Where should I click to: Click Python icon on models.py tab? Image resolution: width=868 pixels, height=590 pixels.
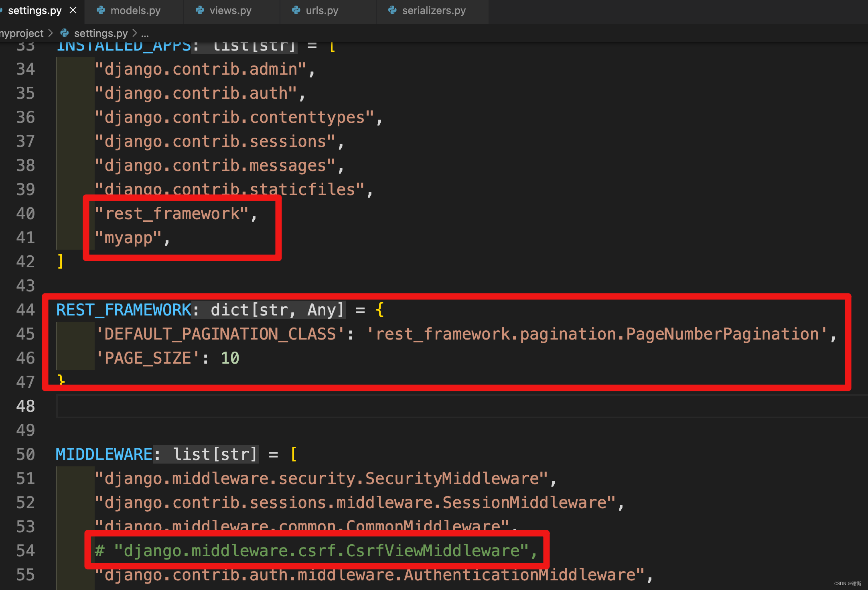pos(101,10)
